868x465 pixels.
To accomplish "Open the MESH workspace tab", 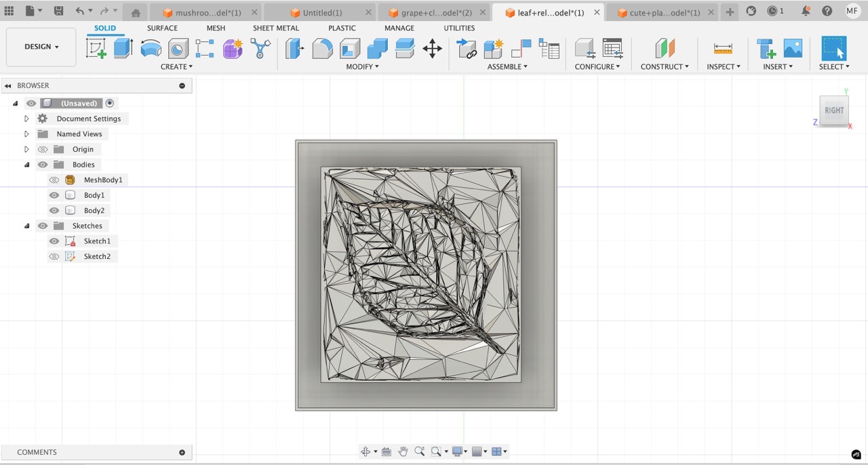I will 216,28.
